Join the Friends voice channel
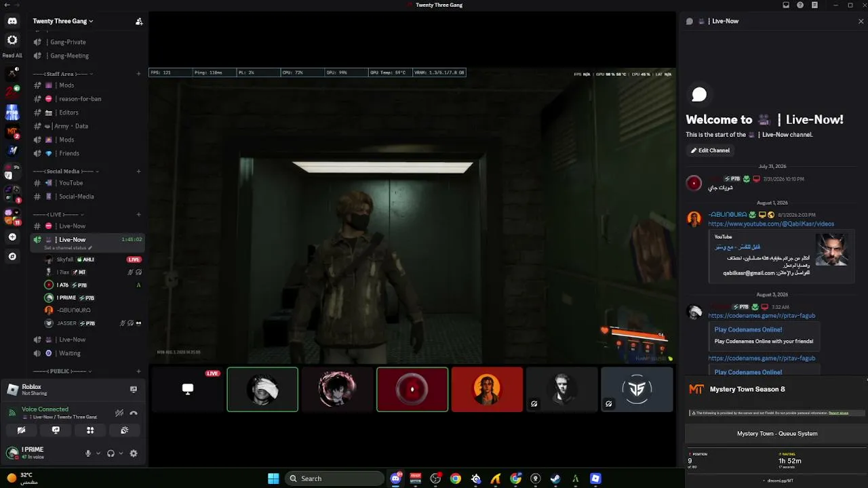 pyautogui.click(x=88, y=153)
